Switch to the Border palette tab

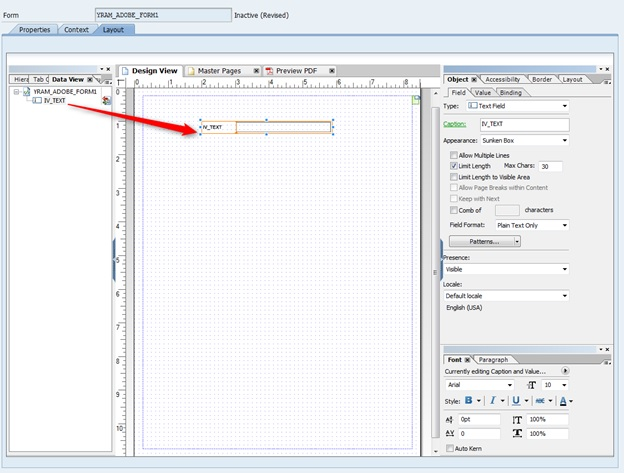[542, 80]
